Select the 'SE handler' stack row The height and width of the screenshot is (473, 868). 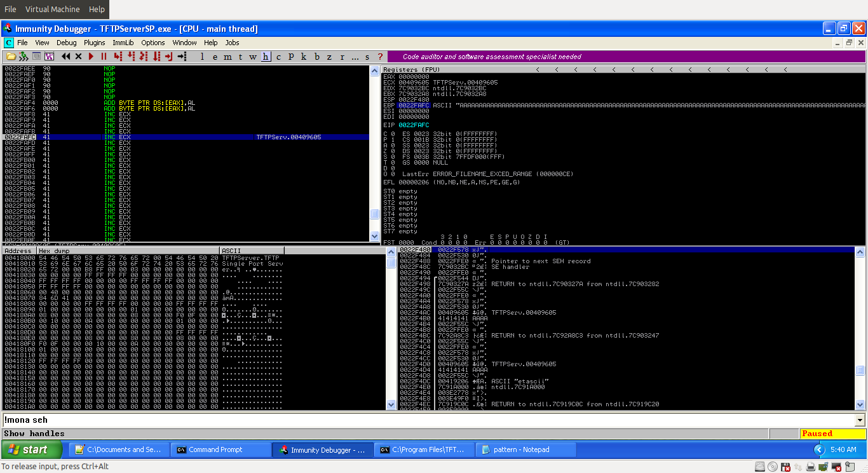[627, 267]
